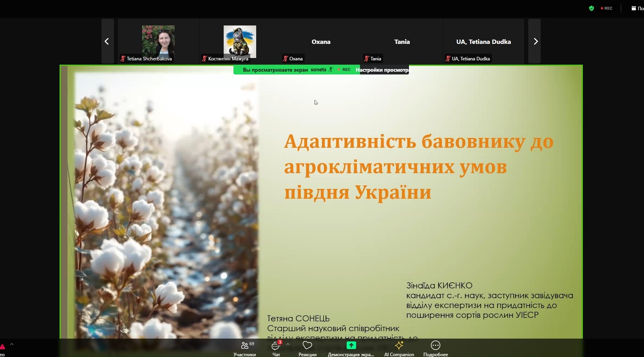Select Tetiana Shcherbakova's video thumbnail
Viewport: 644px width, 357px height.
[158, 41]
